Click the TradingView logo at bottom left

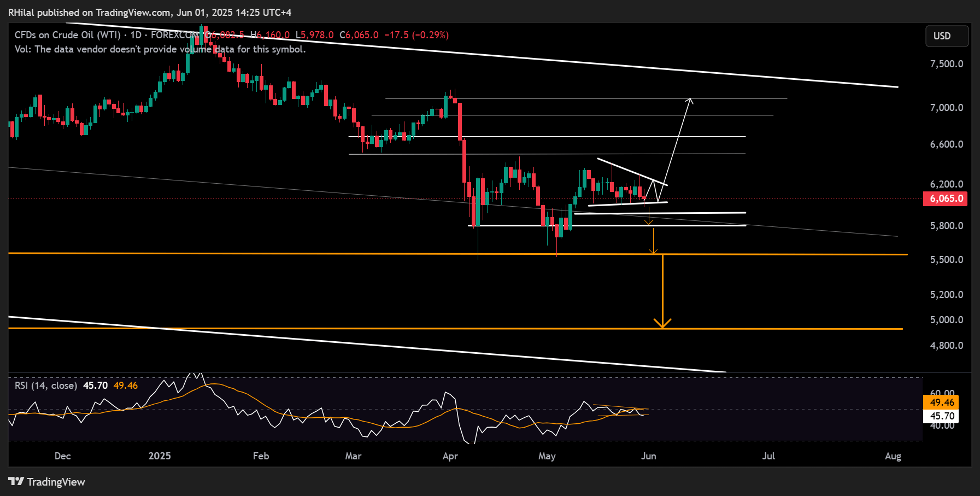47,482
